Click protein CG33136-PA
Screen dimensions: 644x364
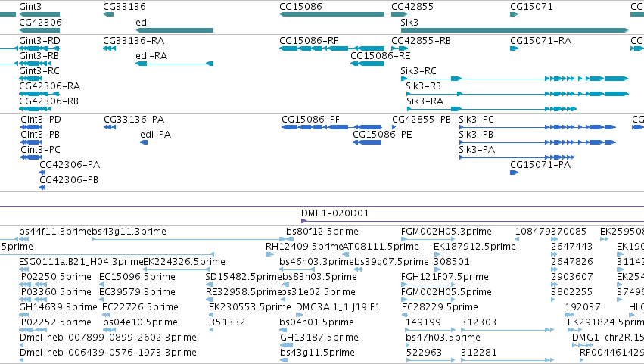(134, 120)
